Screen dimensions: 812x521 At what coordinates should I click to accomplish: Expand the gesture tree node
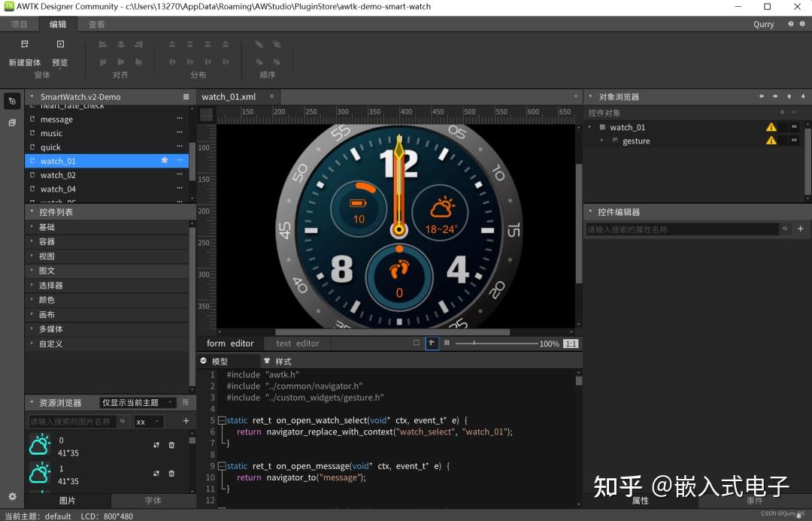click(x=601, y=141)
